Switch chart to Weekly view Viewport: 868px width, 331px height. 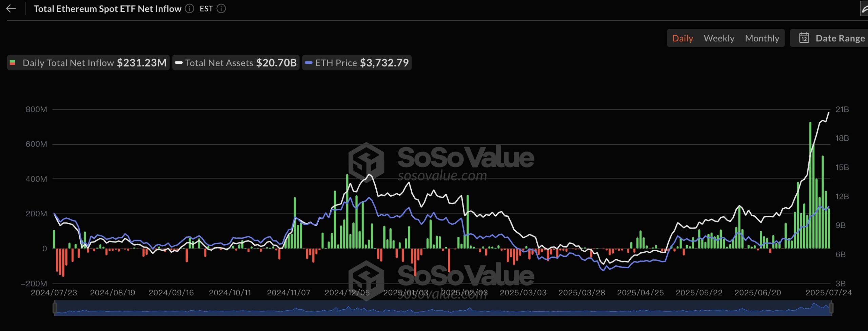(x=719, y=38)
